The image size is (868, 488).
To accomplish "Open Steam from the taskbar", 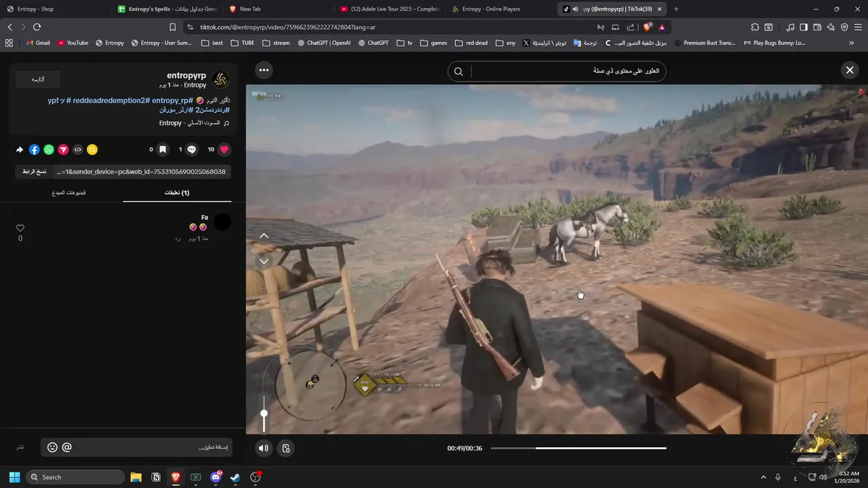I will [x=235, y=477].
